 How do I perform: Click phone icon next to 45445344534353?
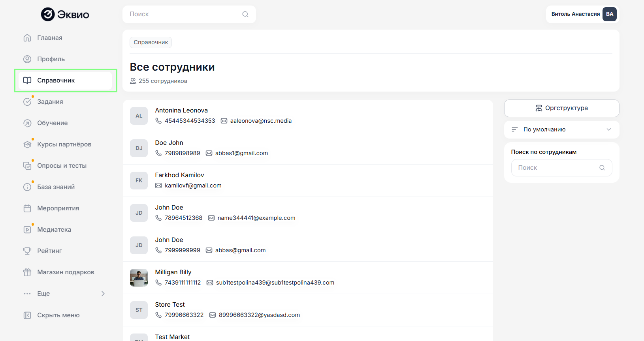(158, 121)
